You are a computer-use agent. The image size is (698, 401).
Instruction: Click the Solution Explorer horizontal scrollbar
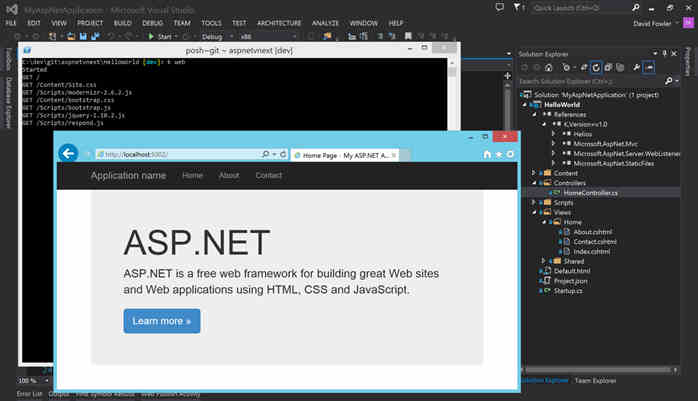600,370
